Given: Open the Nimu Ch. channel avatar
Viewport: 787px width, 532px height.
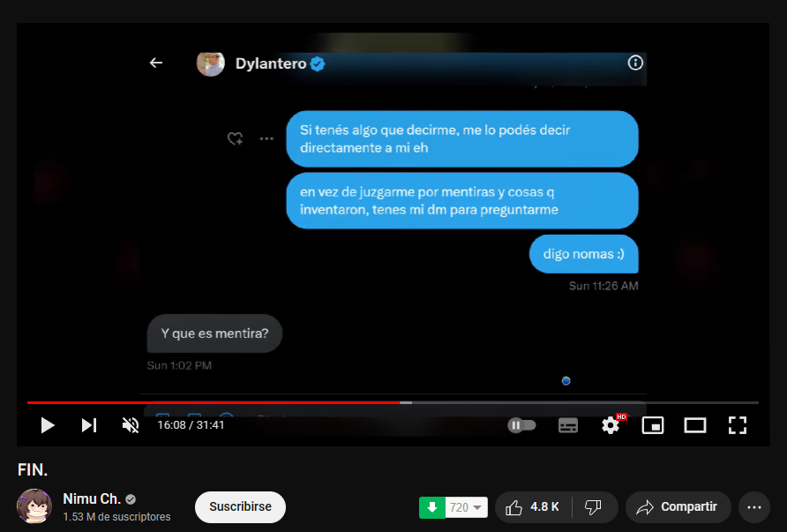Looking at the screenshot, I should pos(34,506).
